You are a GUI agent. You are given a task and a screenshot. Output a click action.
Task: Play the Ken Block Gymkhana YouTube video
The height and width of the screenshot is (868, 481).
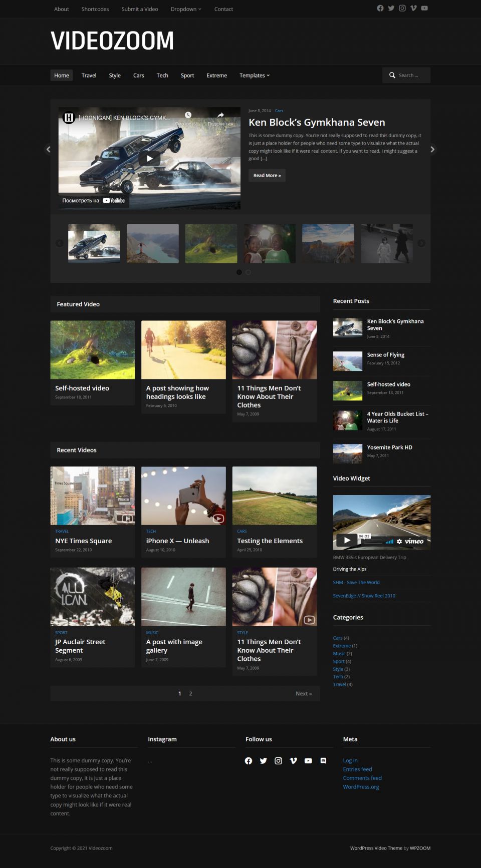(149, 158)
